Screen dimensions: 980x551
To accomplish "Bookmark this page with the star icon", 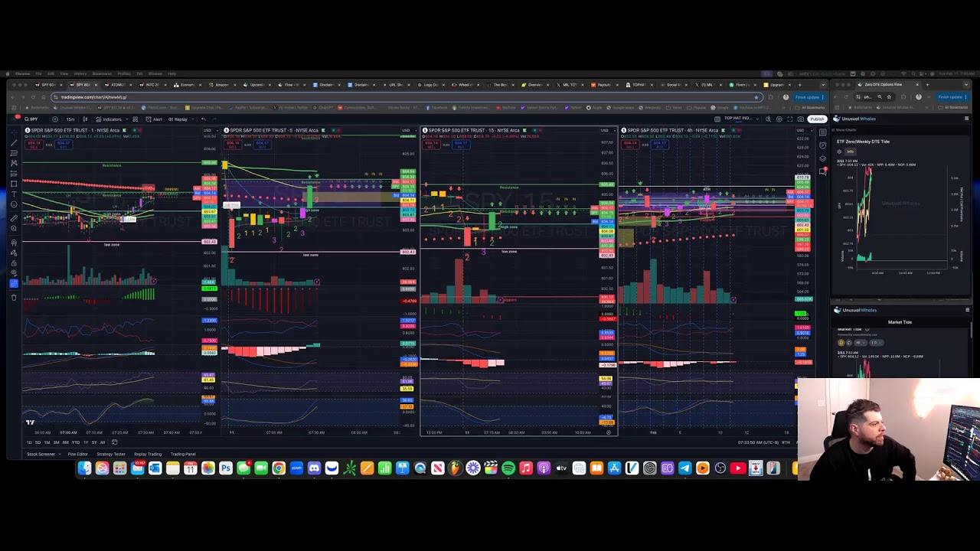I will point(756,97).
